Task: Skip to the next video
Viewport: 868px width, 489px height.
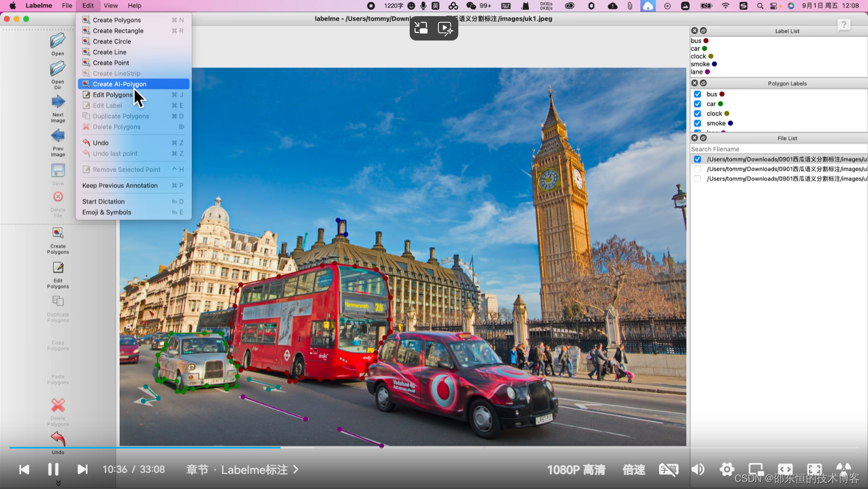Action: point(82,470)
